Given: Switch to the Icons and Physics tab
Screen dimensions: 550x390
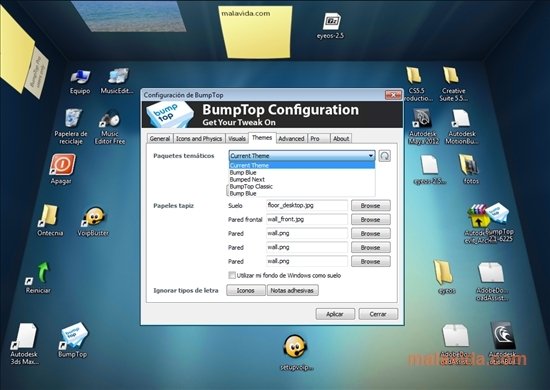Looking at the screenshot, I should pos(199,139).
